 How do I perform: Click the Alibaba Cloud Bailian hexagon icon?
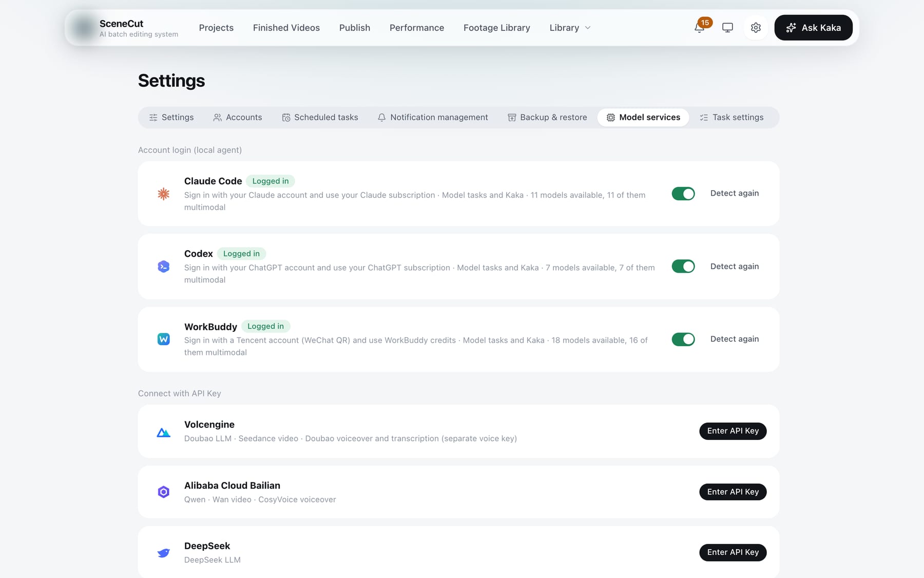163,492
